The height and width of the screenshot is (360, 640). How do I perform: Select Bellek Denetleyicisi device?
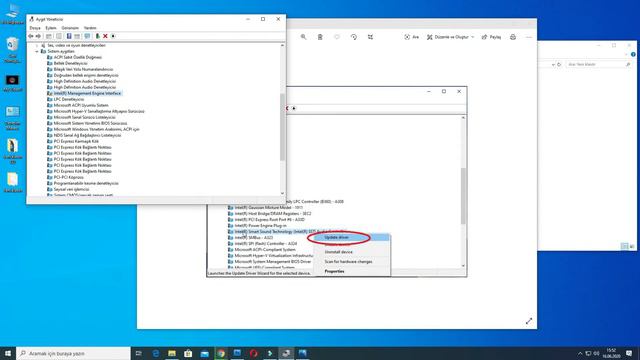click(70, 63)
